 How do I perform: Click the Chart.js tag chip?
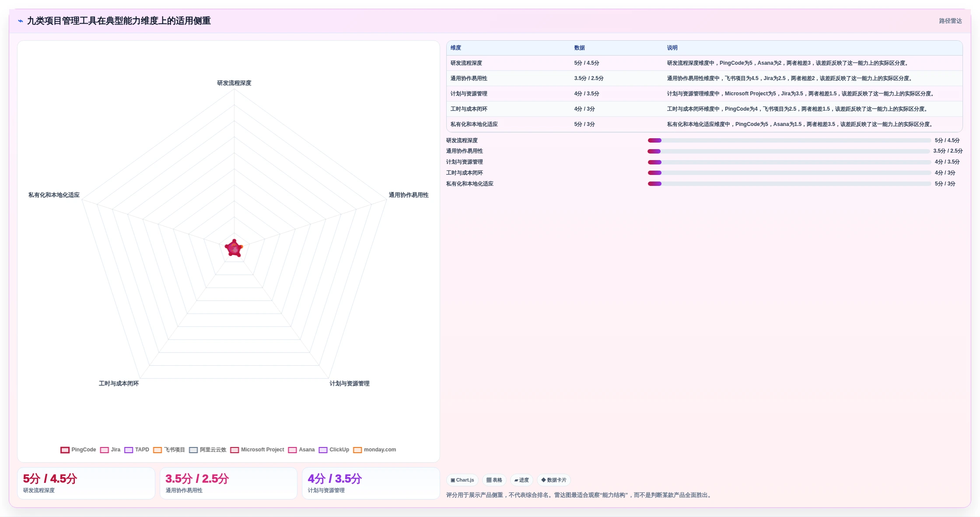click(x=462, y=480)
